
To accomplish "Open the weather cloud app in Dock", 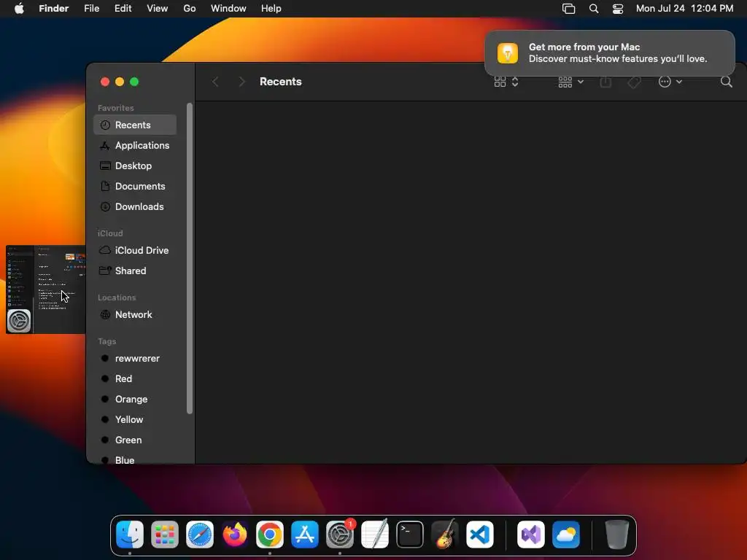I will click(566, 534).
